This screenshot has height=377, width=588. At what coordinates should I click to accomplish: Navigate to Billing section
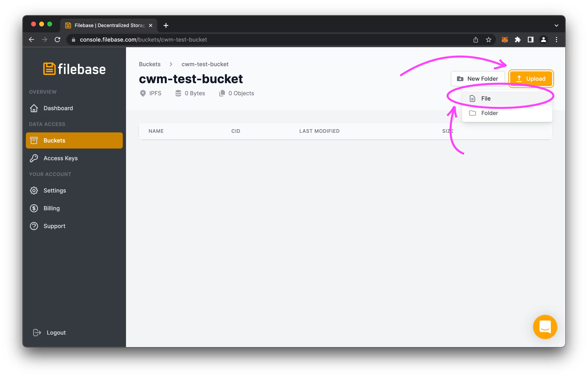pos(51,208)
